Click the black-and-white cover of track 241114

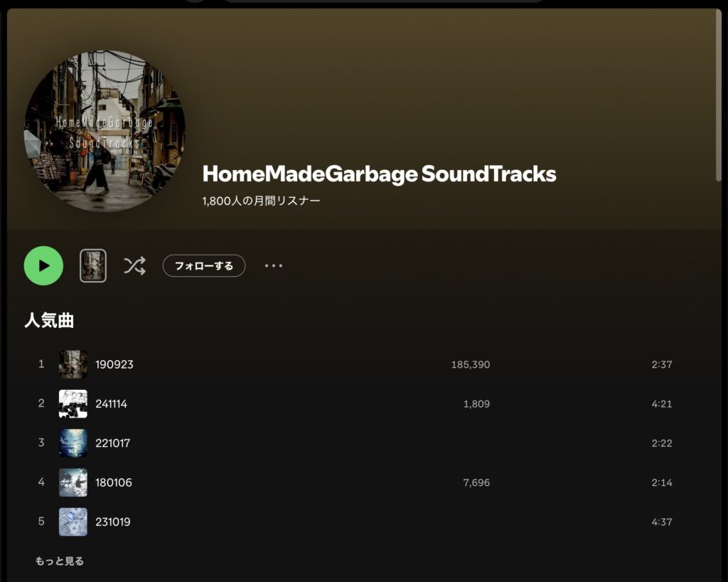[x=73, y=404]
